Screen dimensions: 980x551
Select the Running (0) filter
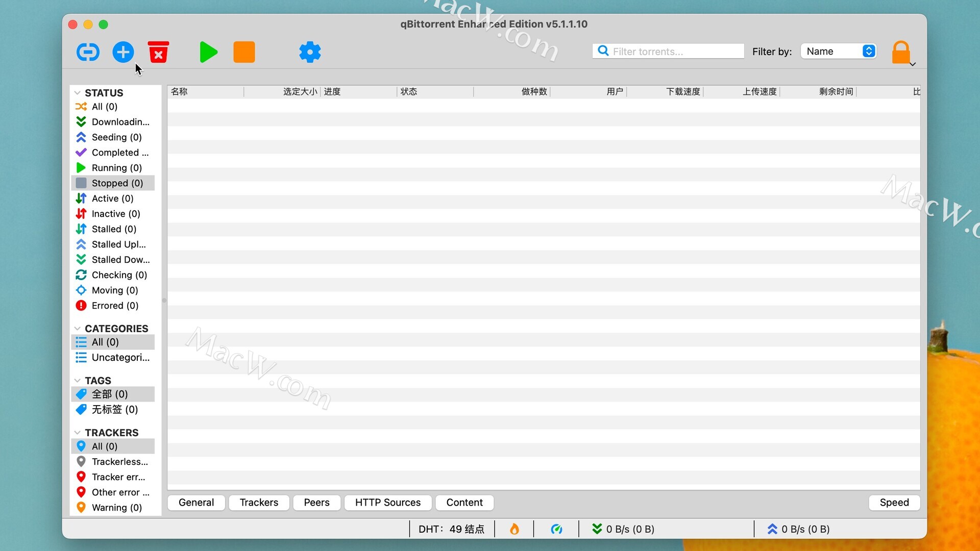point(113,168)
